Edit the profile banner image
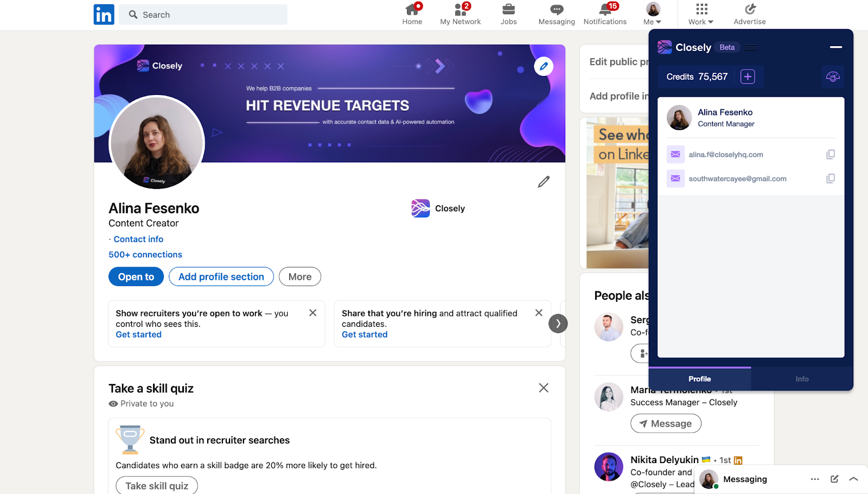Screen dimensions: 868x494 pos(544,66)
